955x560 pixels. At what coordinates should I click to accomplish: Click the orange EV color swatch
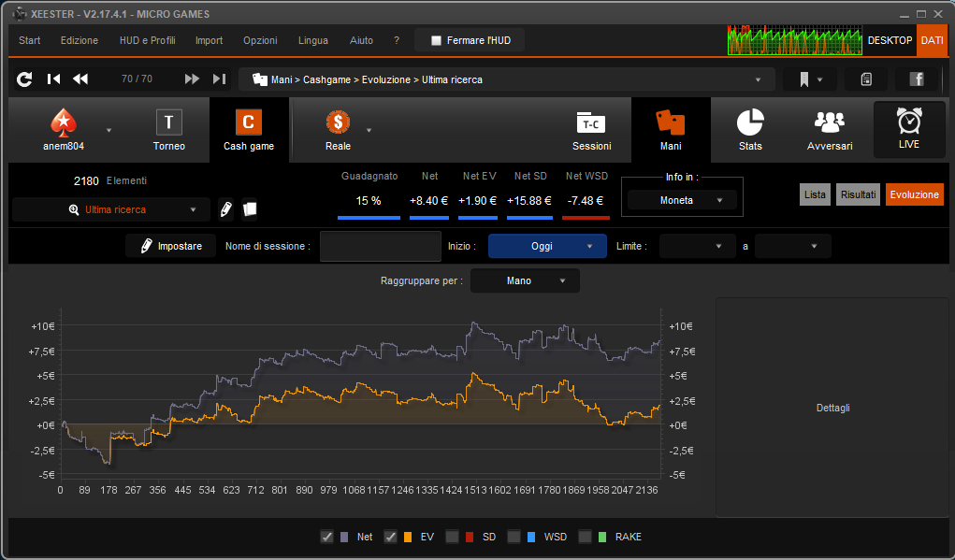click(408, 537)
